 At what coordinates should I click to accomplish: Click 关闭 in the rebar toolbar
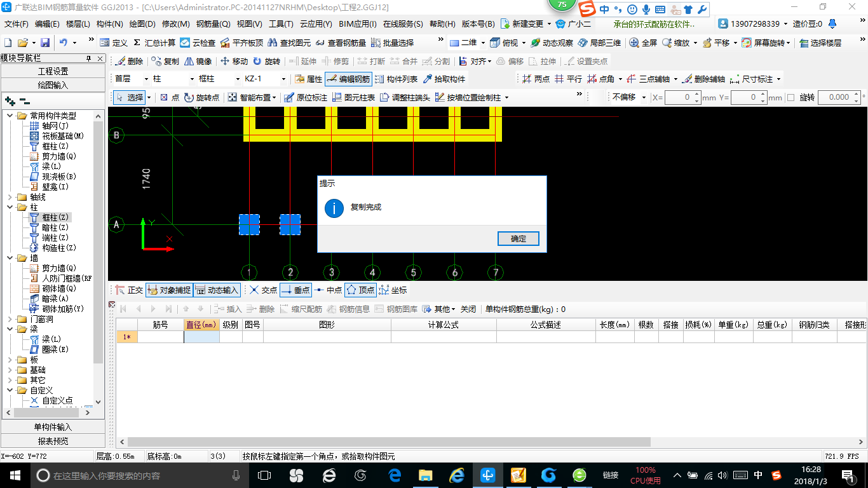coord(468,309)
